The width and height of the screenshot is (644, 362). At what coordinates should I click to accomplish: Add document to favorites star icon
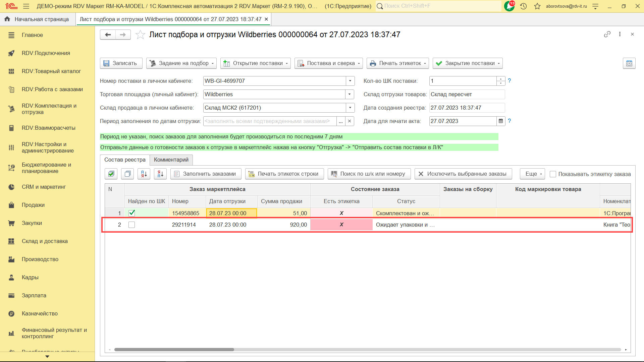click(140, 35)
